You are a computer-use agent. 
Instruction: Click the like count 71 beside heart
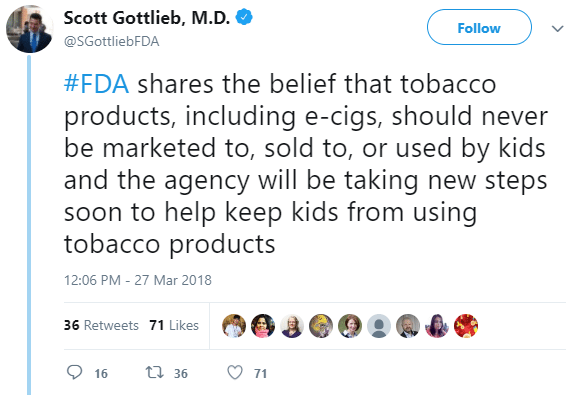[261, 373]
